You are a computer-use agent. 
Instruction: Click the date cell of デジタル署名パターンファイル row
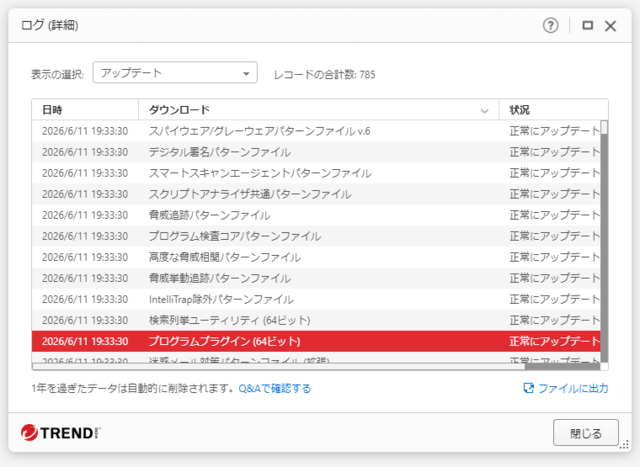click(85, 152)
